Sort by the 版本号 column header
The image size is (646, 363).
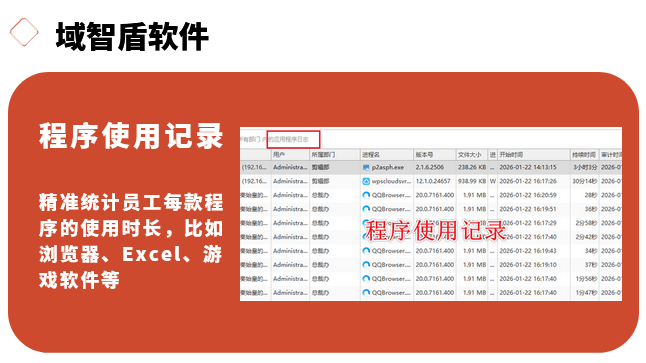[x=435, y=155]
